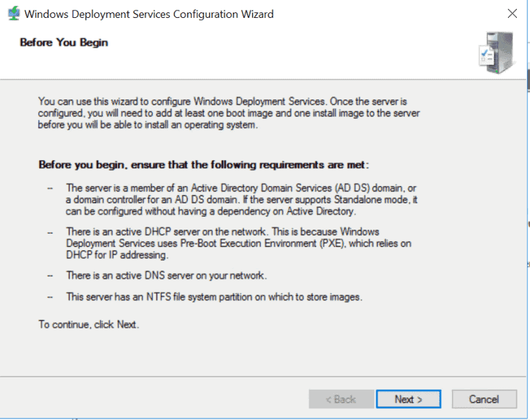Click the Windows Deployment Services title bar icon

(13, 14)
